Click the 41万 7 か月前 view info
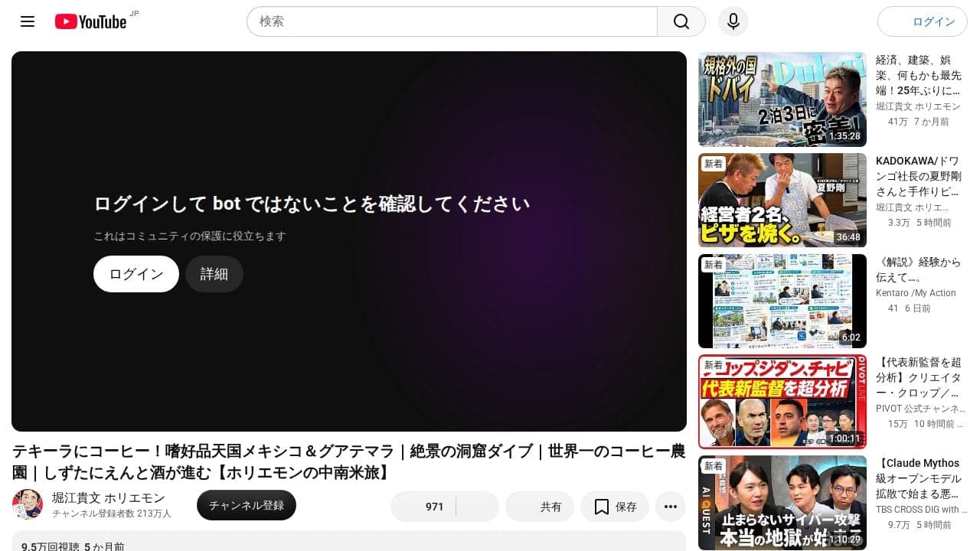Screen dimensions: 980x551 [x=918, y=122]
